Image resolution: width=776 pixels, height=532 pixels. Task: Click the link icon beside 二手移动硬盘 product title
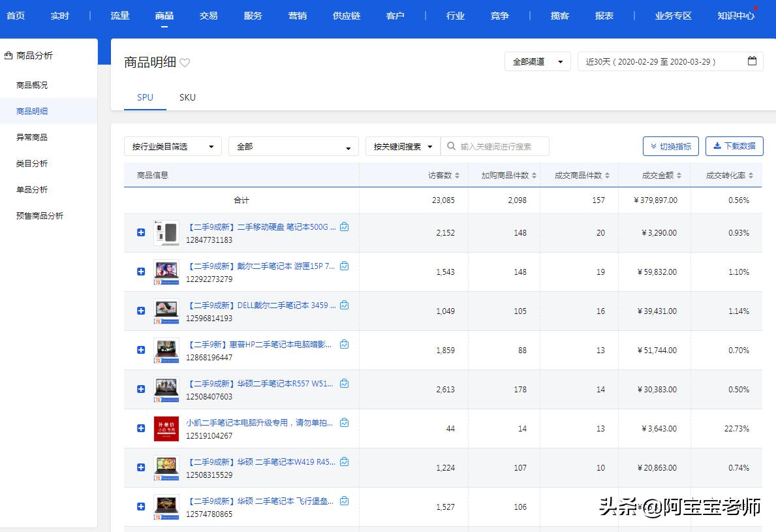(344, 227)
